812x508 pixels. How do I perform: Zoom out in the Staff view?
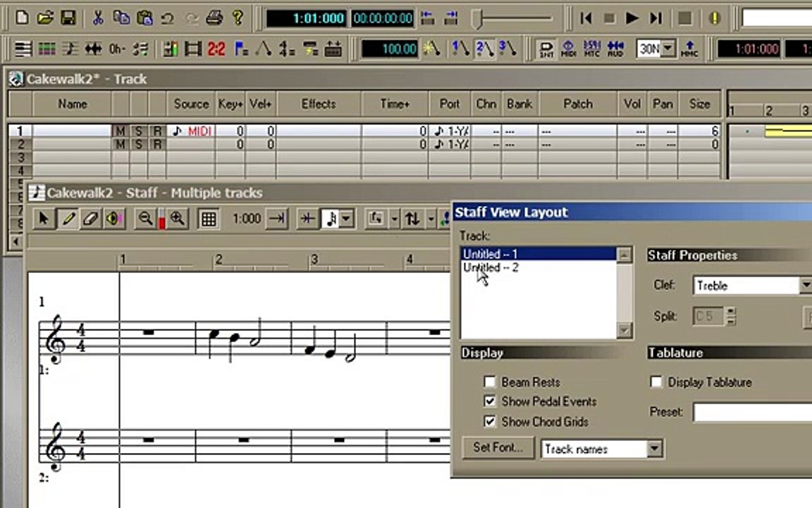[145, 219]
